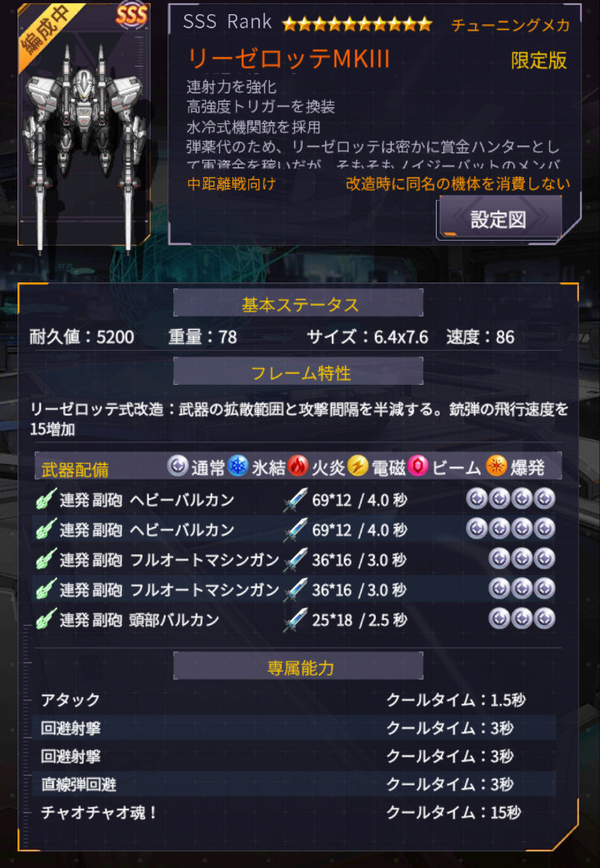Select the 通常 normal element icon

(177, 466)
